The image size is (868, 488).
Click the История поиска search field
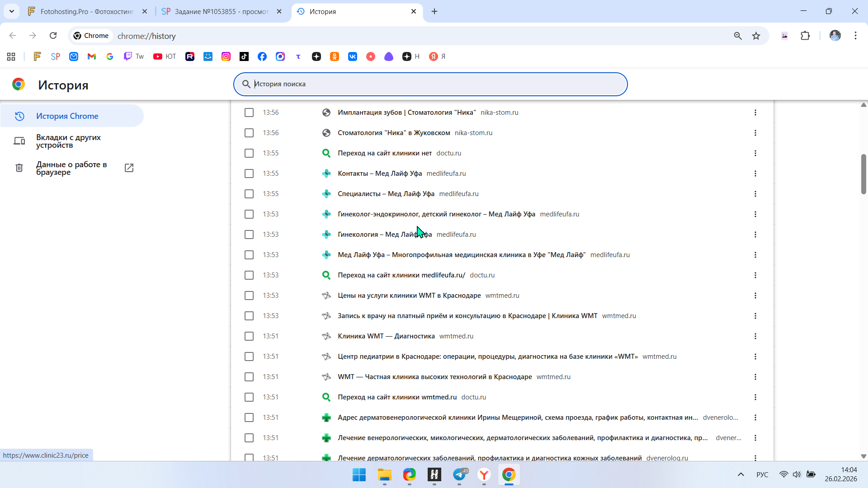(429, 84)
